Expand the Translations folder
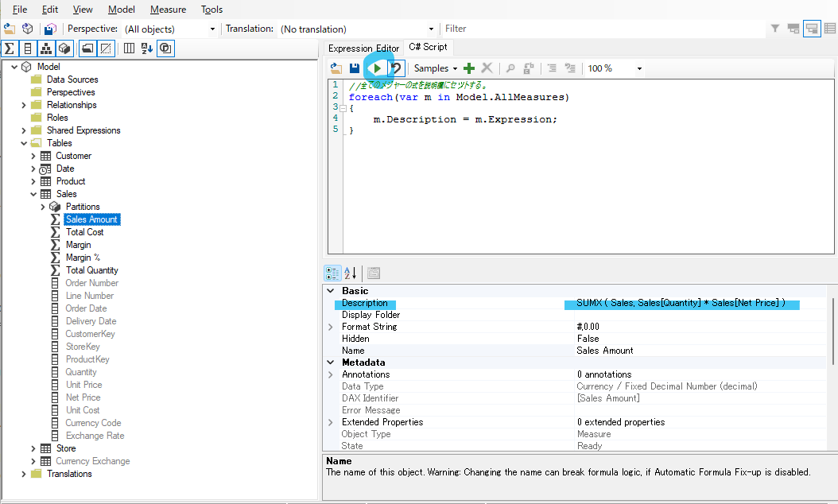Viewport: 838px width, 504px height. (24, 474)
